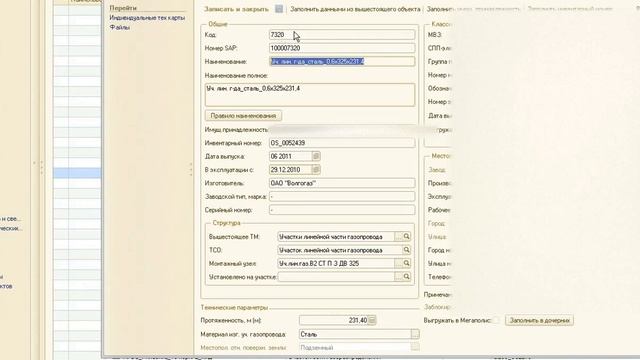Screen dimensions: 640x360
Task: Click search icon in Монтажный узел row
Action: 407,263
